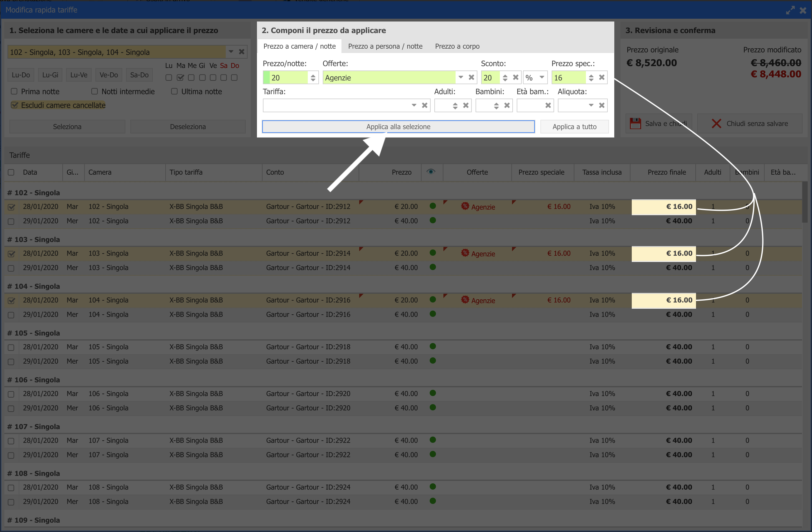Toggle Prima notte checkbox

[14, 91]
